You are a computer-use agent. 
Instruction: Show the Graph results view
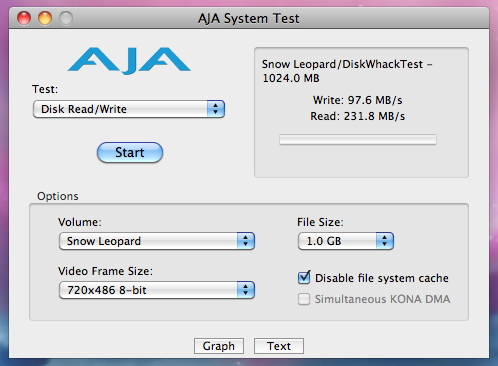(219, 346)
